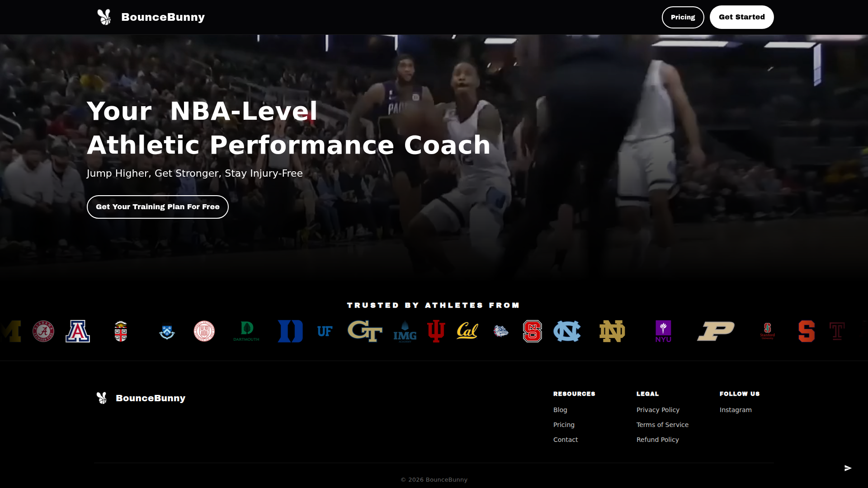
Task: Click the Syracuse orange S logo
Action: pyautogui.click(x=807, y=331)
